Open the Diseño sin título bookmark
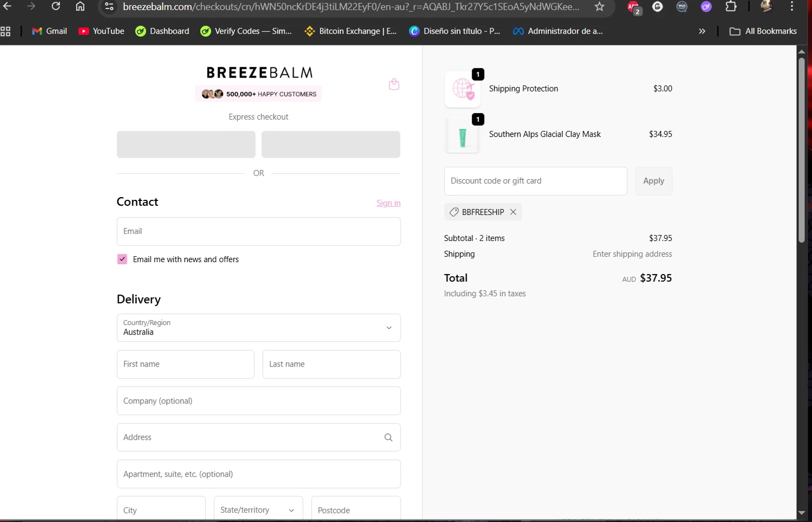 pos(455,31)
